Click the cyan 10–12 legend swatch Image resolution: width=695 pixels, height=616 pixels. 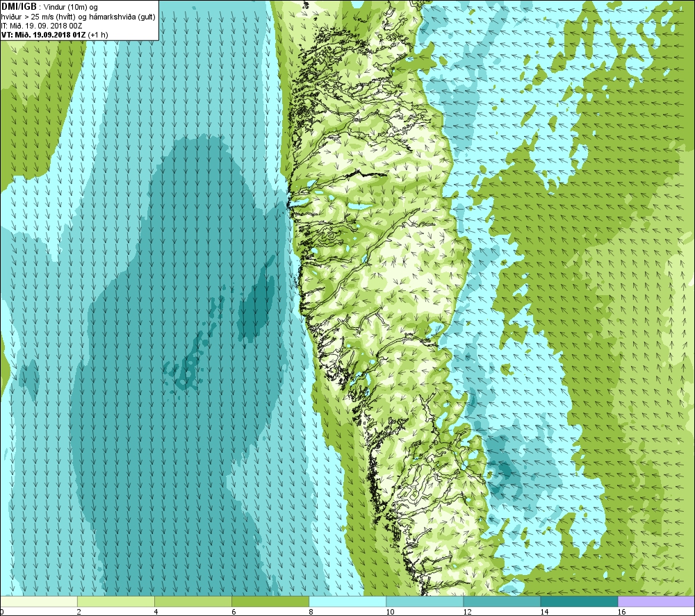point(424,601)
